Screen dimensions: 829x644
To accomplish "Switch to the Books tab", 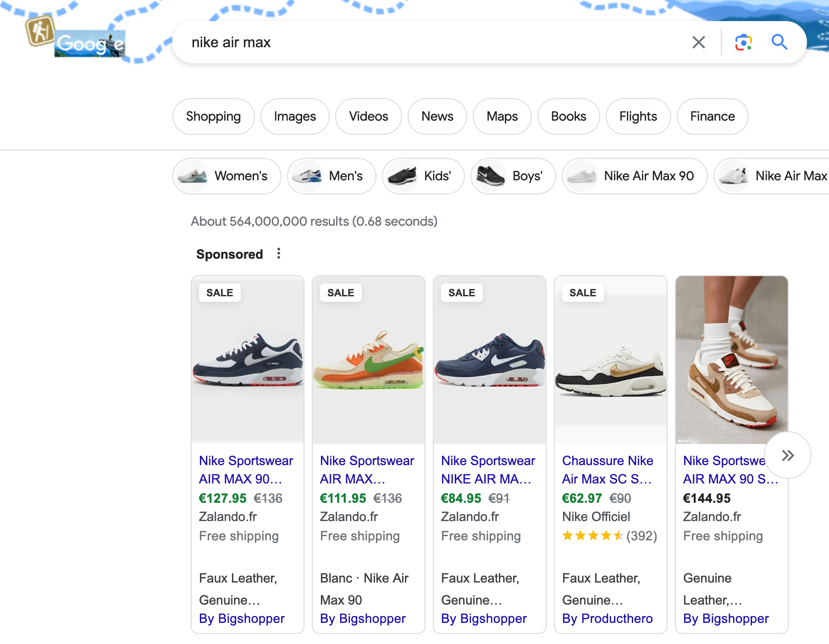I will [569, 117].
